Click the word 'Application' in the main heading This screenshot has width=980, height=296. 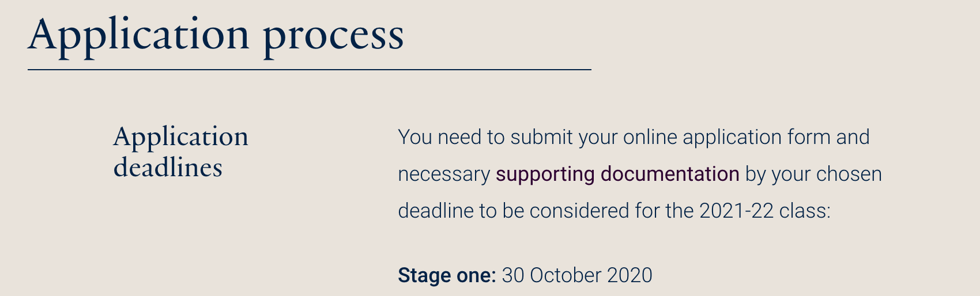138,35
